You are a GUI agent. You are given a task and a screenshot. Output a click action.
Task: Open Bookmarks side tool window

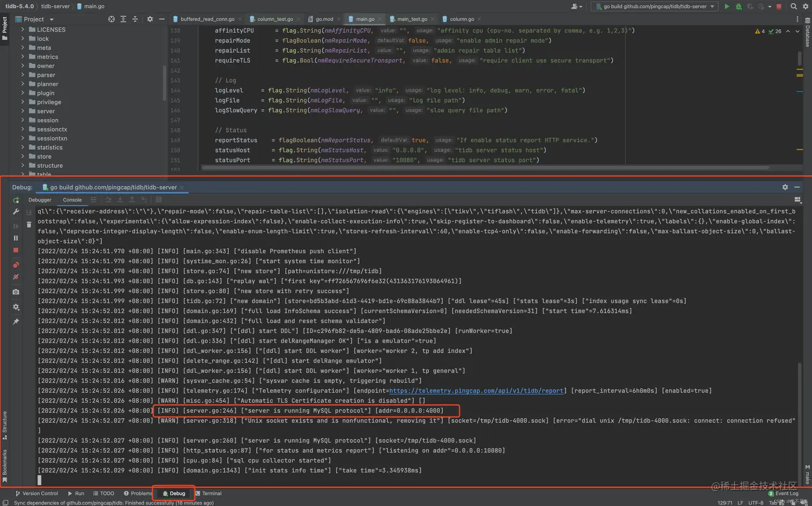pos(5,465)
